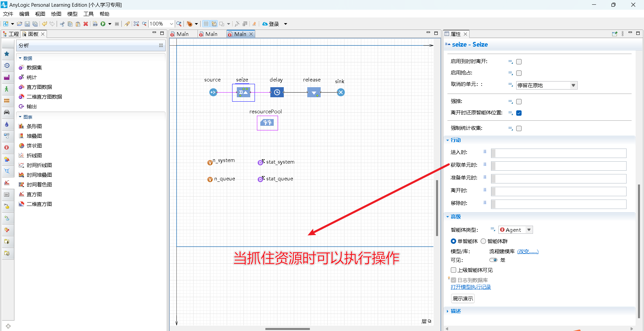Open the 取消的单元 dropdown
Viewport: 644px width, 331px height.
pos(574,85)
